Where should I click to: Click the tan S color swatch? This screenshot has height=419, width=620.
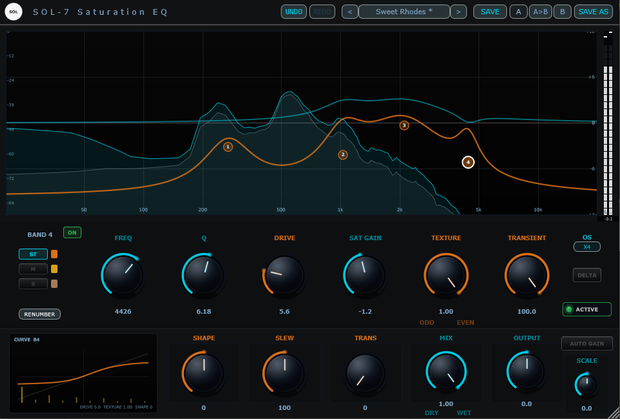pyautogui.click(x=55, y=284)
